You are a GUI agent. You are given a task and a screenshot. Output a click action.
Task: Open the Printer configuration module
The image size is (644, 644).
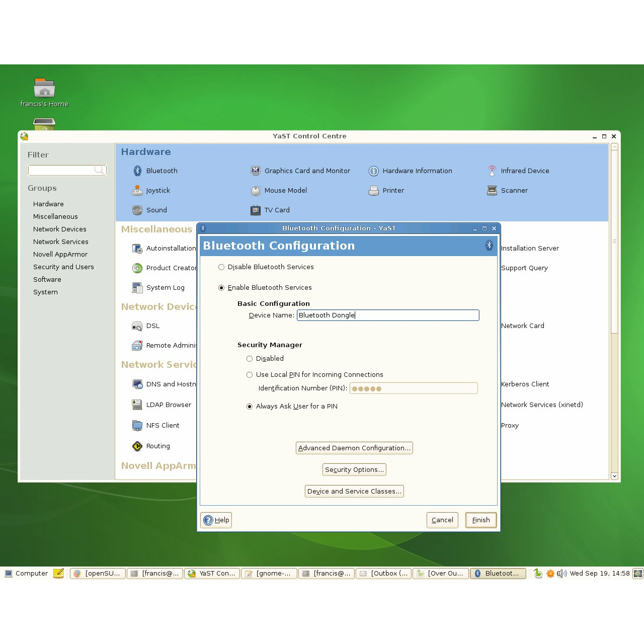[x=392, y=190]
